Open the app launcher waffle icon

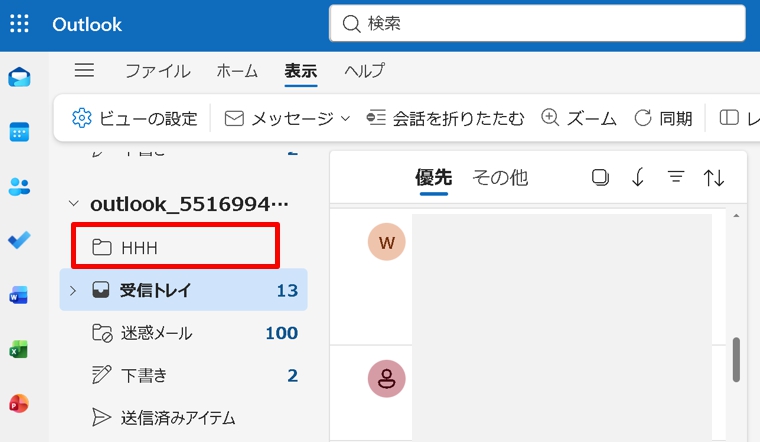coord(19,24)
